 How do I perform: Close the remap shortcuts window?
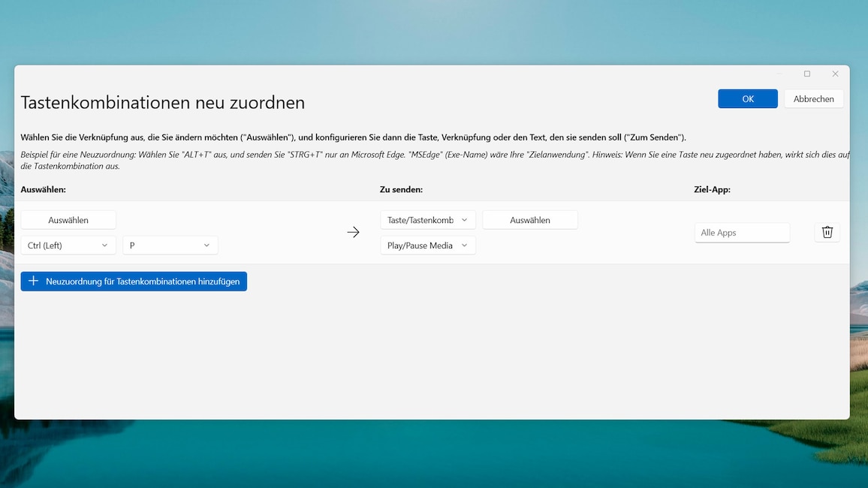click(x=836, y=74)
